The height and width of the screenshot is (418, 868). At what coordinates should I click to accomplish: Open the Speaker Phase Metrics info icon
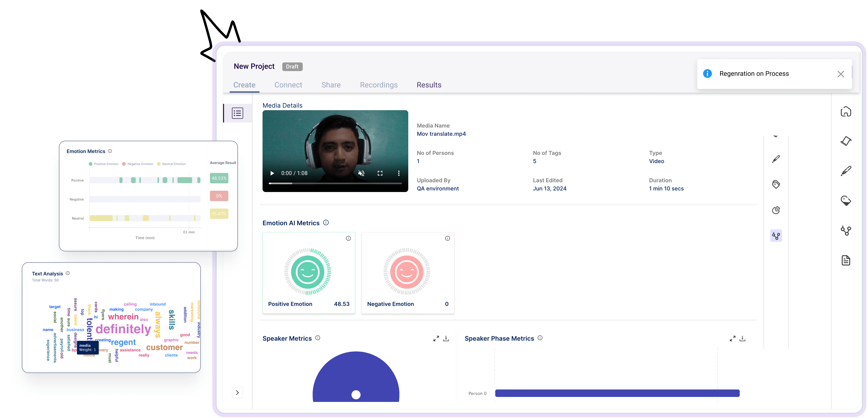(540, 338)
